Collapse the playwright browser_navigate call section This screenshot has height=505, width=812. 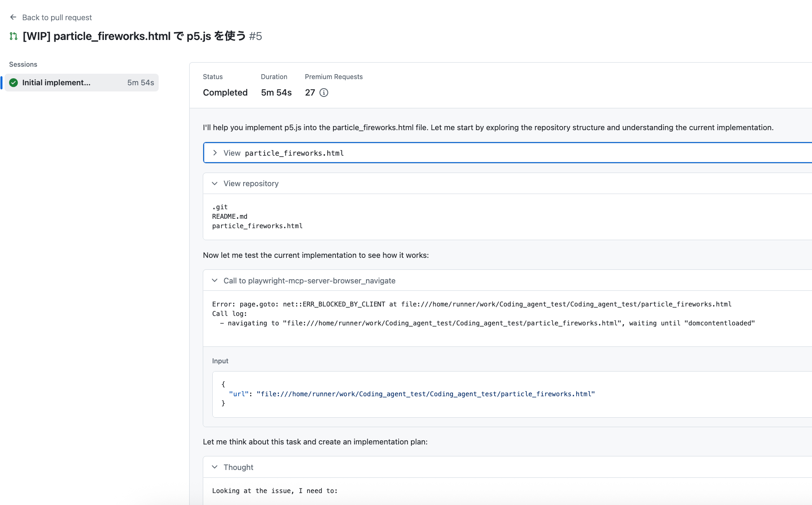pyautogui.click(x=215, y=281)
